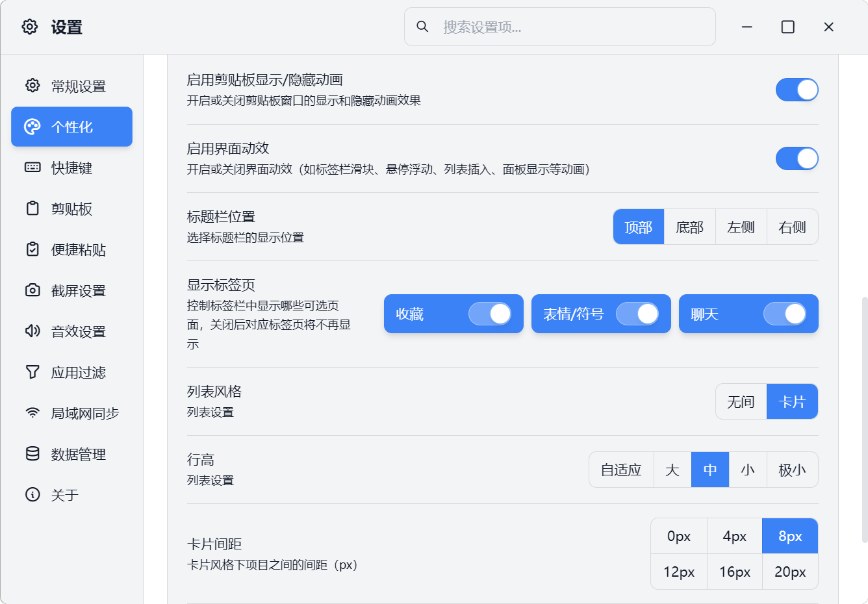Toggle the 表情/符号 tab switch

[637, 314]
